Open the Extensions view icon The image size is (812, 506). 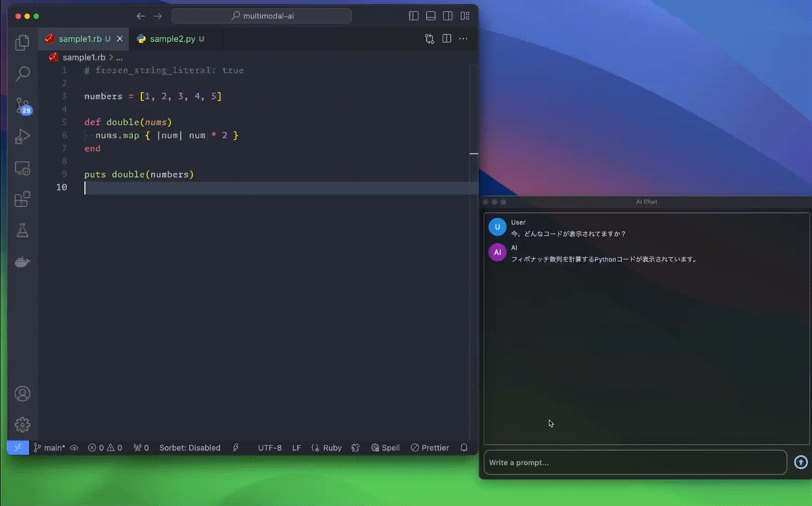coord(22,199)
